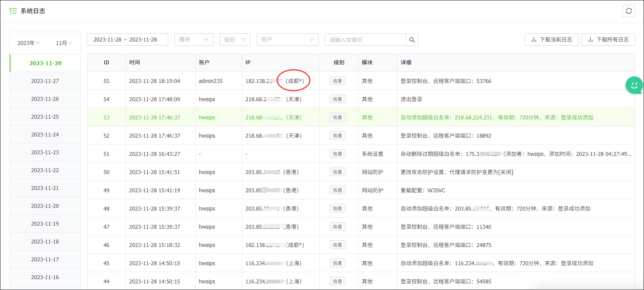644x290 pixels.
Task: Open the 账户 account filter dropdown
Action: 287,40
